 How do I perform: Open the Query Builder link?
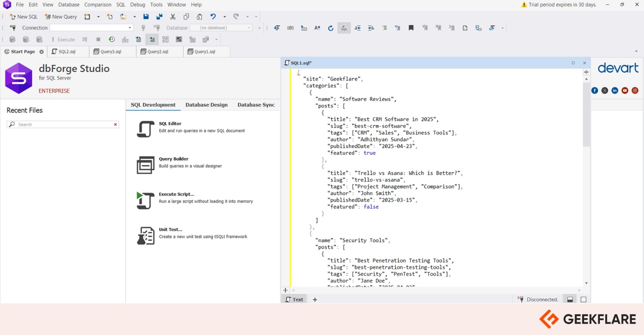[x=174, y=159]
